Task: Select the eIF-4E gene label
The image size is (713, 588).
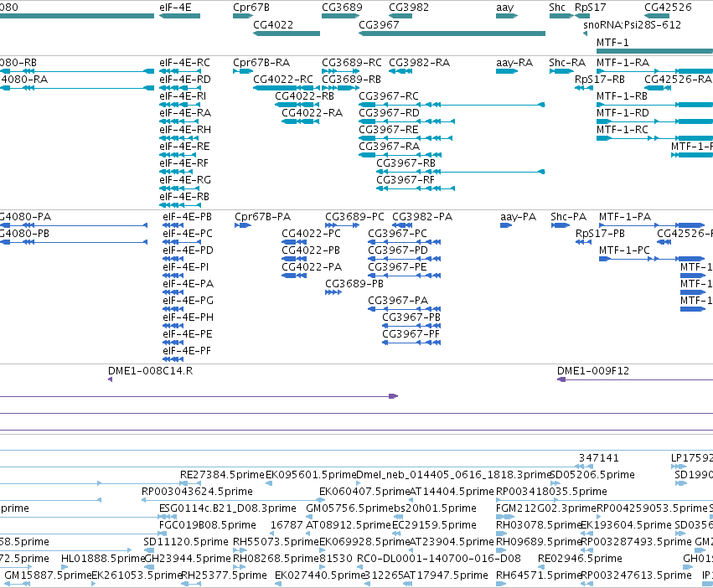Action: (x=175, y=8)
